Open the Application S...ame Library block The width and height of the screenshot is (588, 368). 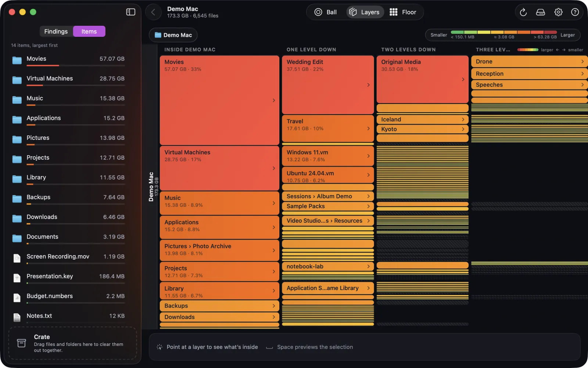[x=328, y=288]
